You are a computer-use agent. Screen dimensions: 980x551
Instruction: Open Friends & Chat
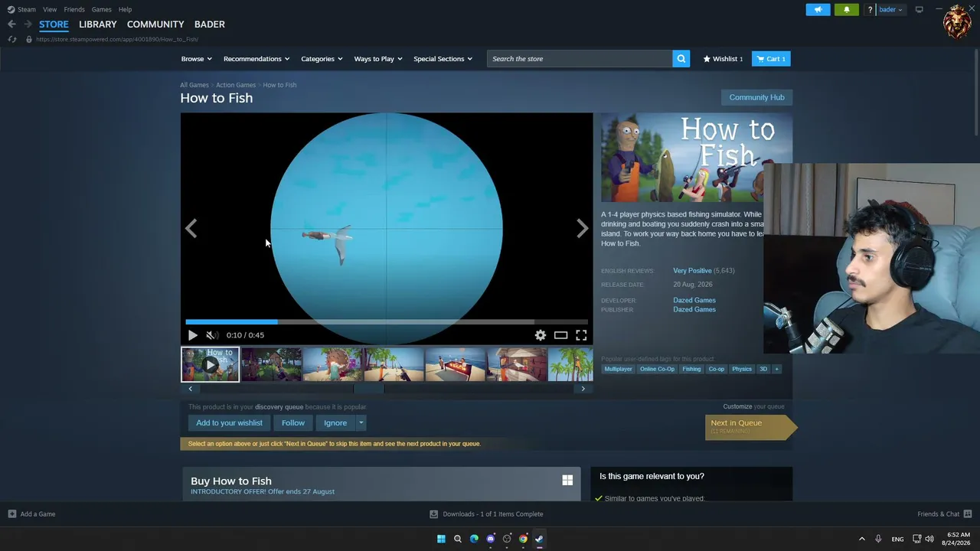[944, 514]
